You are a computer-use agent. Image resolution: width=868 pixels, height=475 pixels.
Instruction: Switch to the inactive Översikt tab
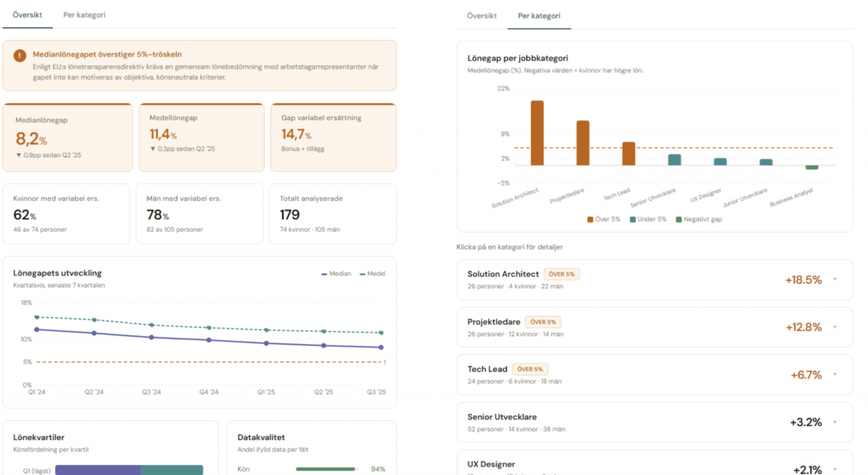pyautogui.click(x=481, y=16)
